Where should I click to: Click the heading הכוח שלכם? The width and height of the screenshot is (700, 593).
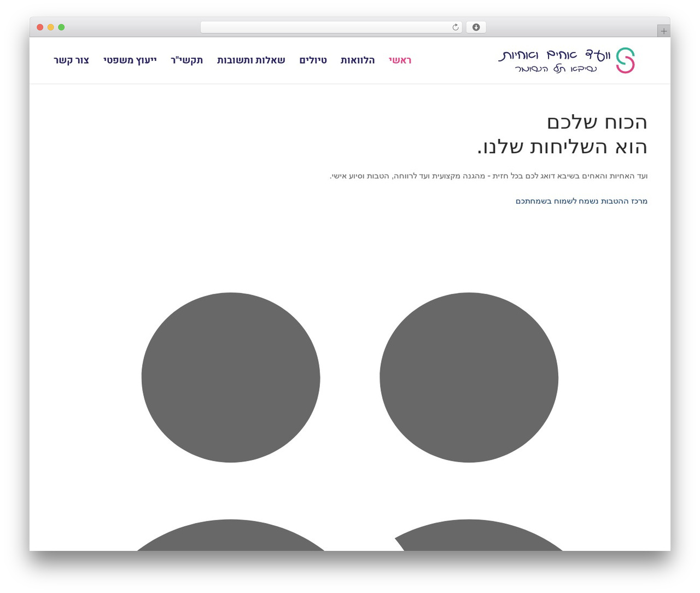pyautogui.click(x=597, y=122)
